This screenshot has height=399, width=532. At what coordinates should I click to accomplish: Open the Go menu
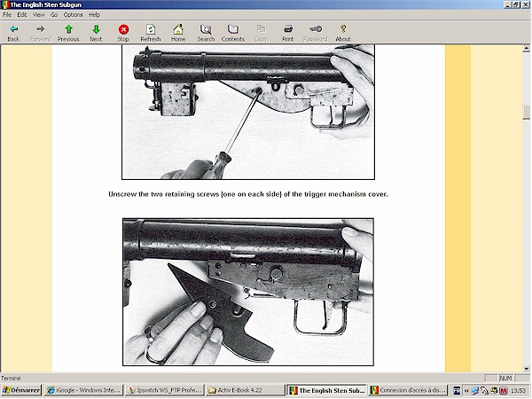(x=54, y=14)
